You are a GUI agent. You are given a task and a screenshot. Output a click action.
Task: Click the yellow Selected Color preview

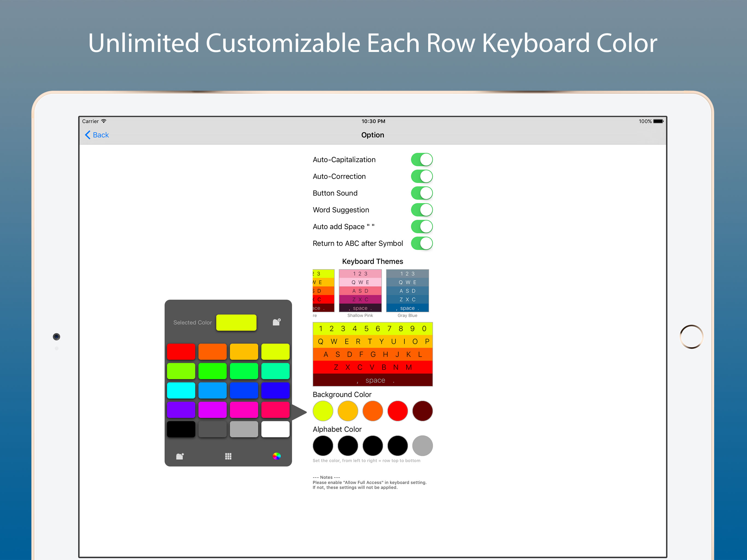[236, 322]
